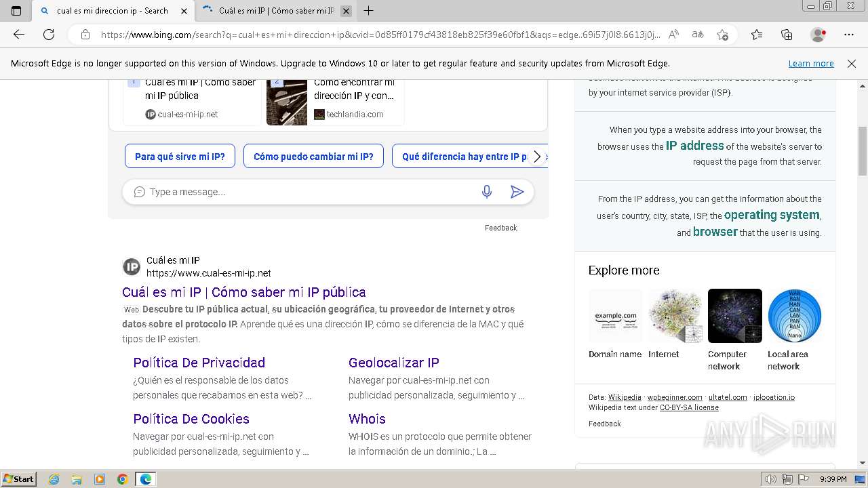Screen dimensions: 868x488
Task: Open Política De Cookies sublink
Action: [x=191, y=419]
